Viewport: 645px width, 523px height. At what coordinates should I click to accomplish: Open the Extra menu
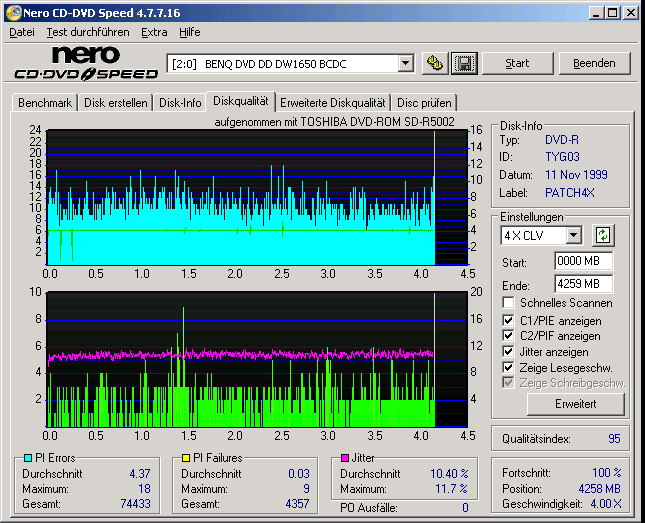(154, 32)
